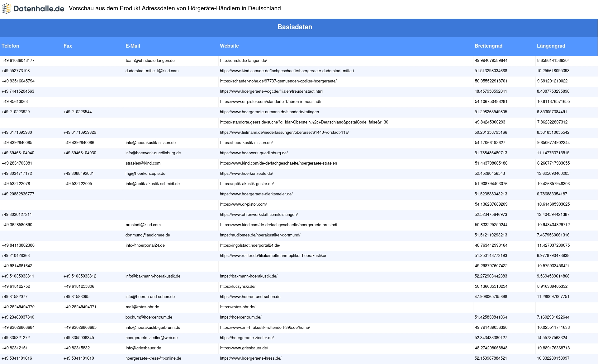Image resolution: width=598 pixels, height=364 pixels.
Task: Click the Telefon column header
Action: pos(10,46)
